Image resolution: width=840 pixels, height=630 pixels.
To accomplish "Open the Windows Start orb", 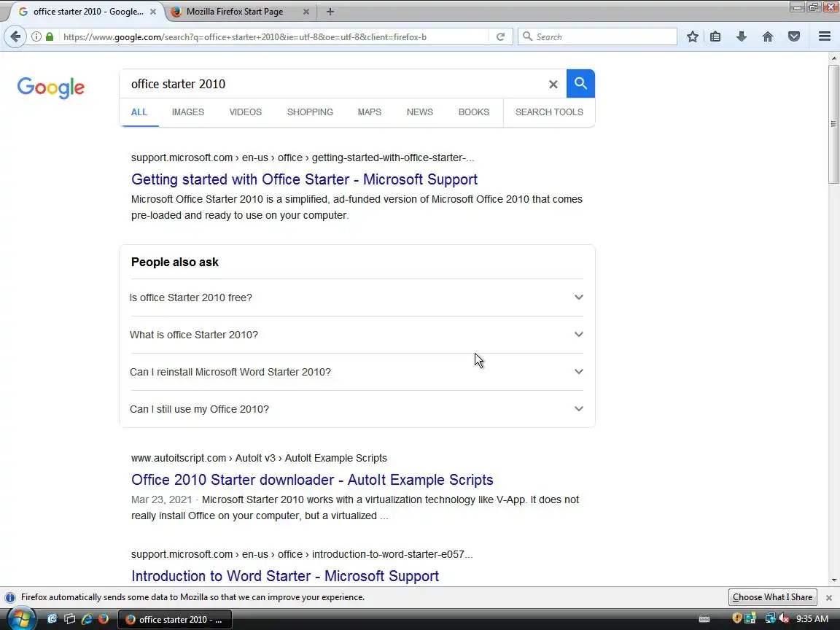I will pyautogui.click(x=21, y=619).
